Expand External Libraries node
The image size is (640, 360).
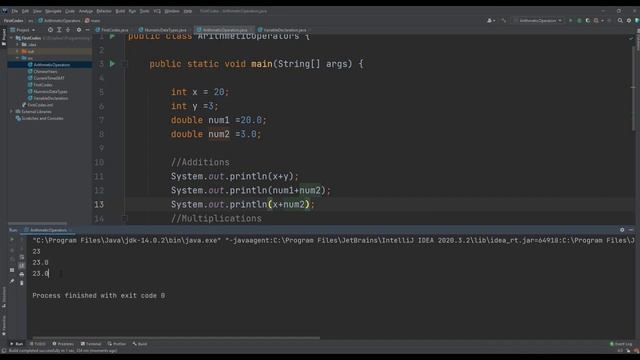coord(11,111)
